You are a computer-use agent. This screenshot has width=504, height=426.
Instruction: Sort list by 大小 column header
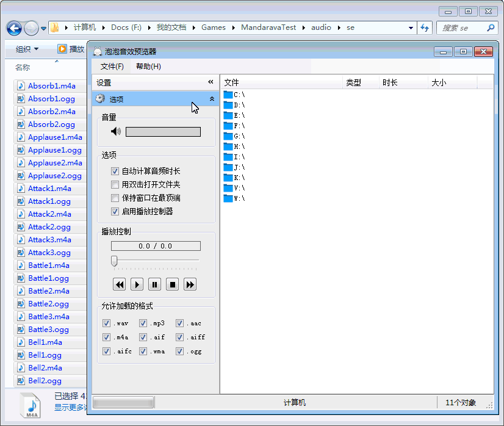453,82
